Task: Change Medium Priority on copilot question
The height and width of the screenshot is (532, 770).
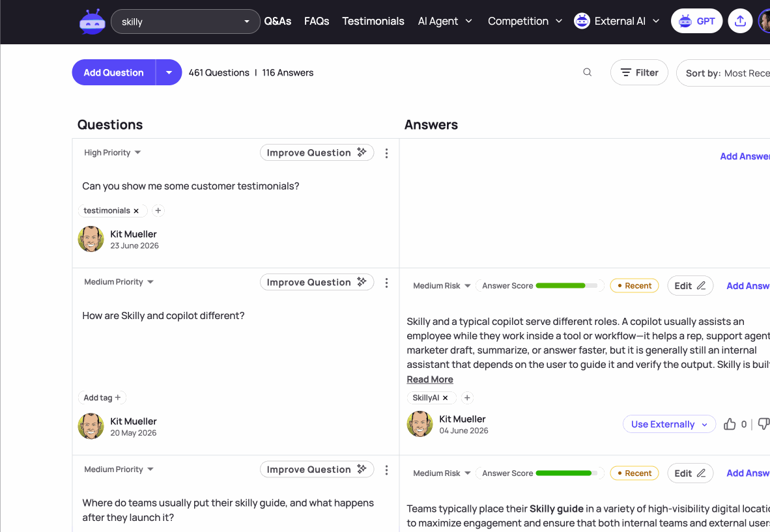Action: click(x=119, y=282)
